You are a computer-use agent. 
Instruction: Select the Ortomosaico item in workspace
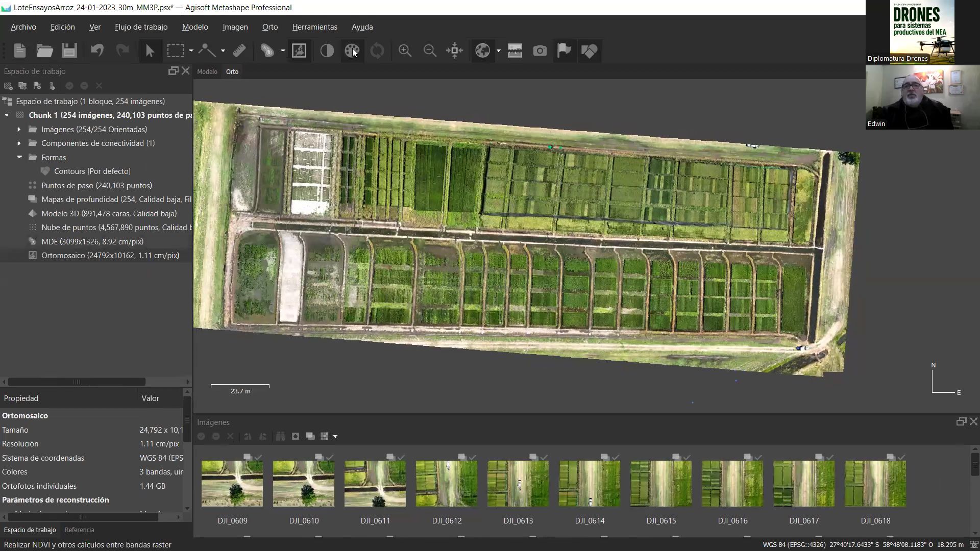click(x=110, y=256)
